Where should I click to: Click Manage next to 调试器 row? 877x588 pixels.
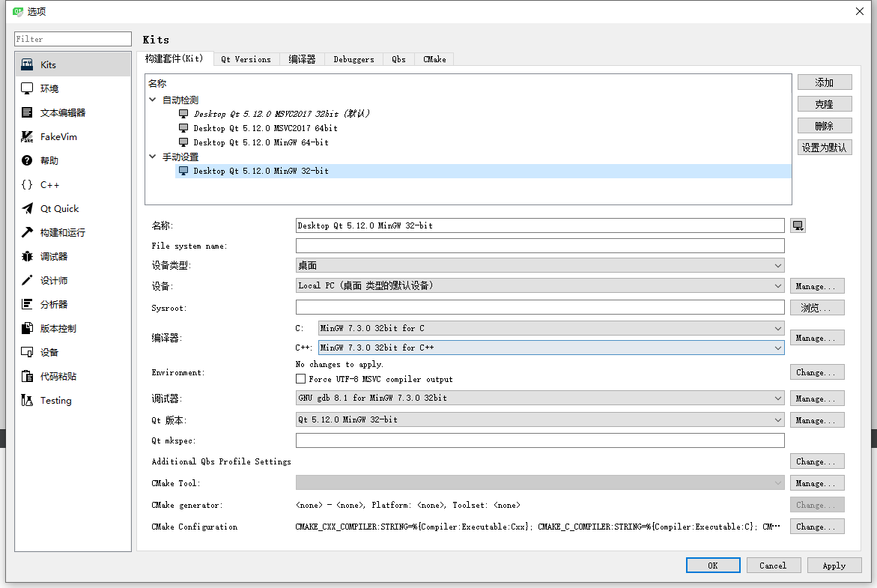coord(817,398)
